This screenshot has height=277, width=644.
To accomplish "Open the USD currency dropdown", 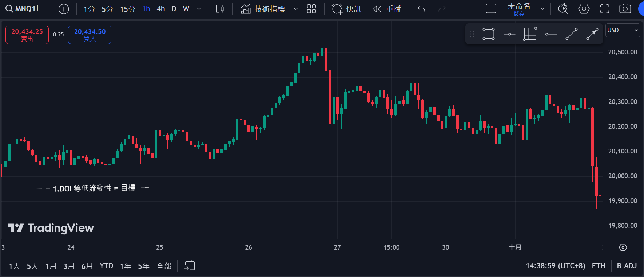I will 623,30.
